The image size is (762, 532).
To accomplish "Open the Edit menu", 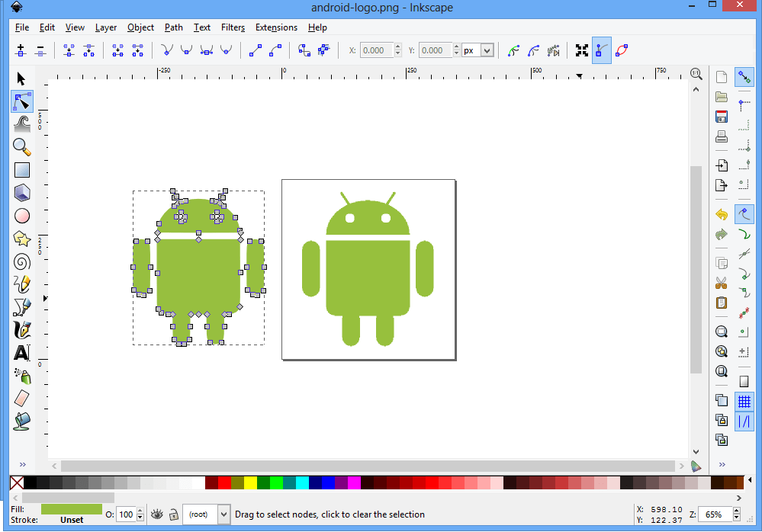I will [47, 27].
